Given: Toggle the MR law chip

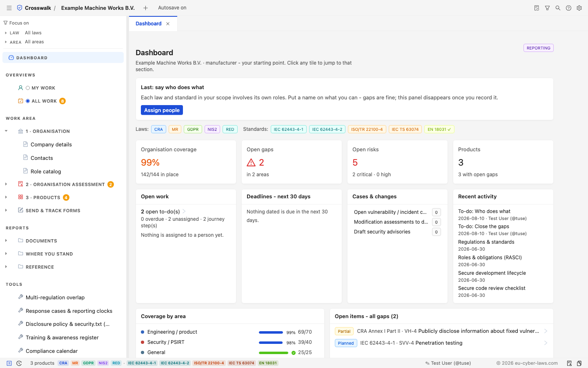Looking at the screenshot, I should point(175,129).
